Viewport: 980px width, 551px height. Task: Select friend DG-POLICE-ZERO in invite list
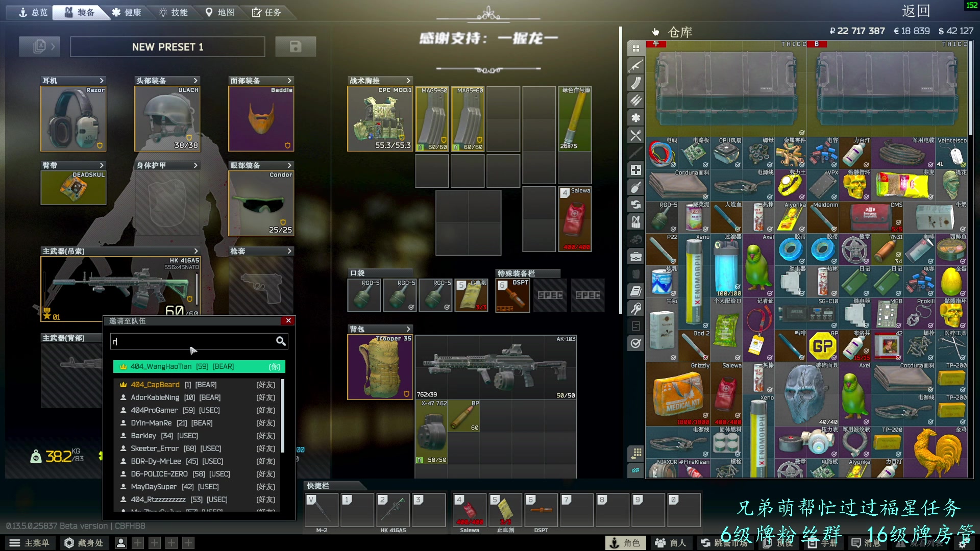[x=198, y=474]
